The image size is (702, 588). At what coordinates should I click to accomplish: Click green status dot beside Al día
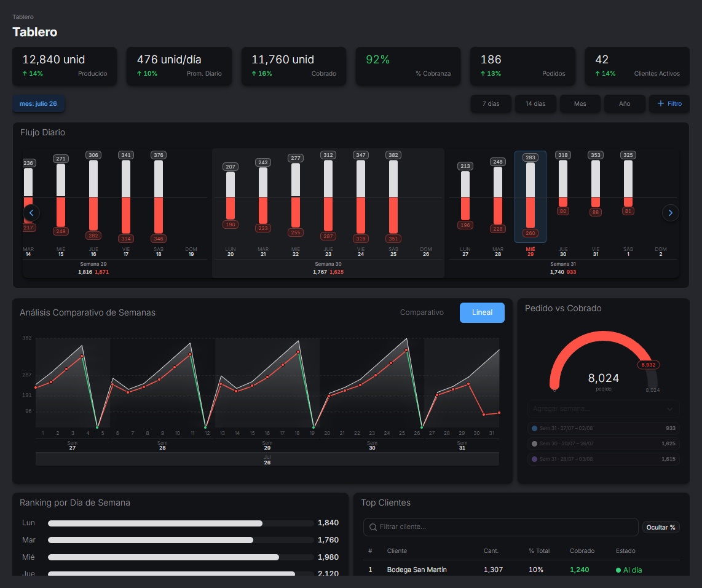point(618,570)
